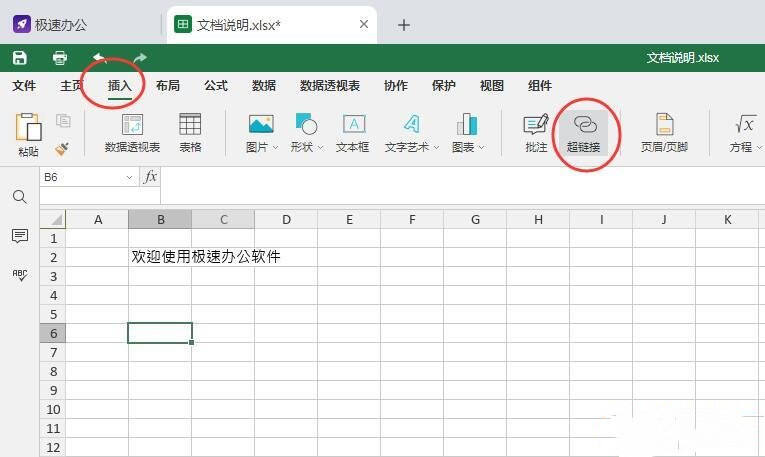Click inside the formula bar
The width and height of the screenshot is (765, 457).
coord(462,185)
